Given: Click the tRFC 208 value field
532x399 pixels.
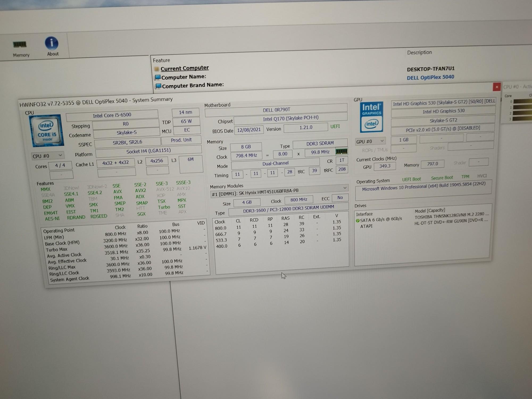Looking at the screenshot, I should [342, 169].
